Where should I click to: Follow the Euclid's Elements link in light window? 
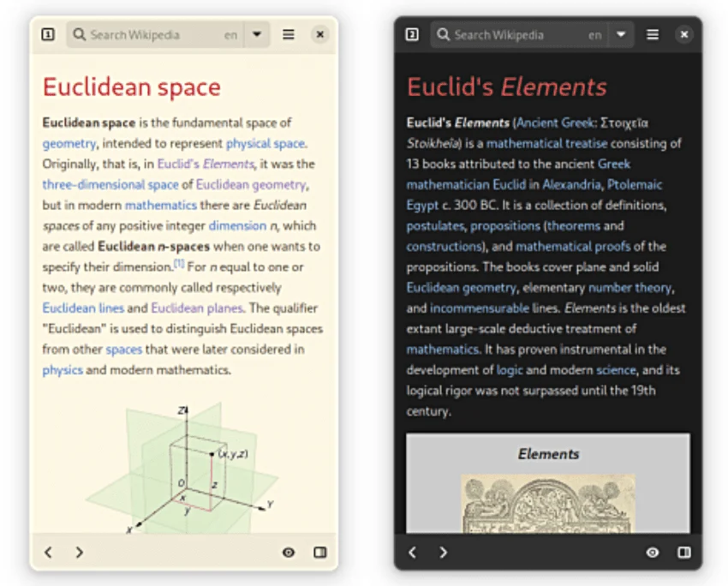pyautogui.click(x=206, y=164)
